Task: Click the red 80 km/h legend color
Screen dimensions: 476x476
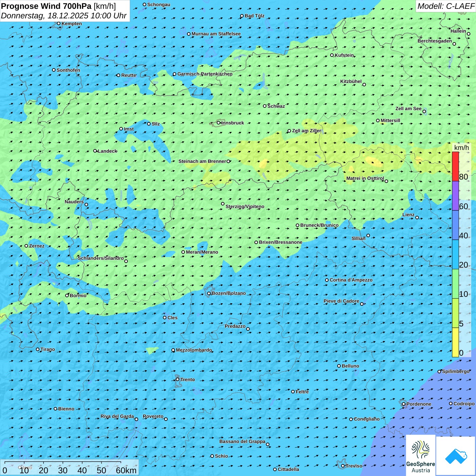Action: 455,166
